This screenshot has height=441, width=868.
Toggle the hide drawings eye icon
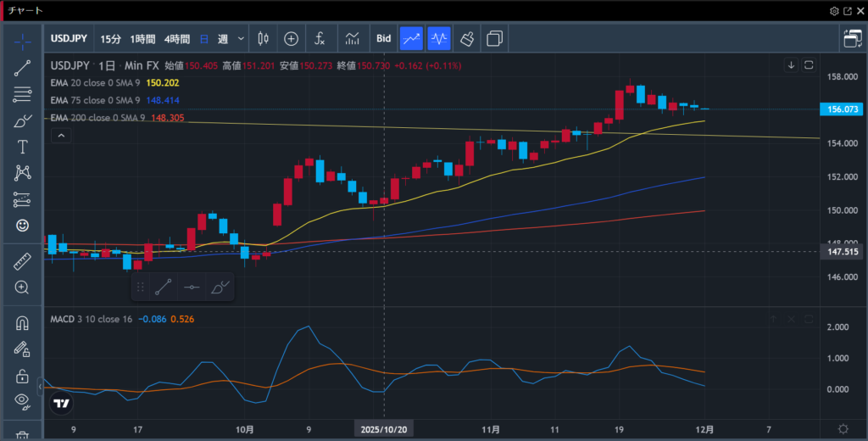pos(22,401)
